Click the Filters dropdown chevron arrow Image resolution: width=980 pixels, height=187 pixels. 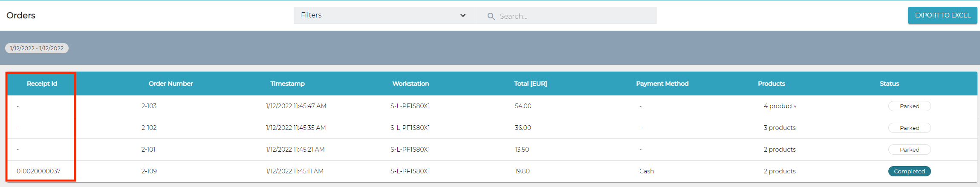[x=463, y=15]
